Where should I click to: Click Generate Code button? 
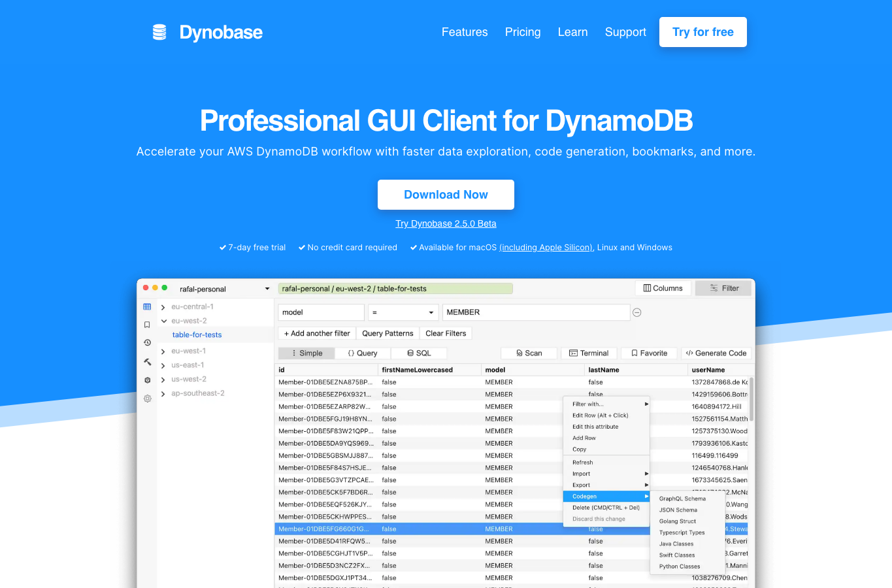click(x=716, y=353)
